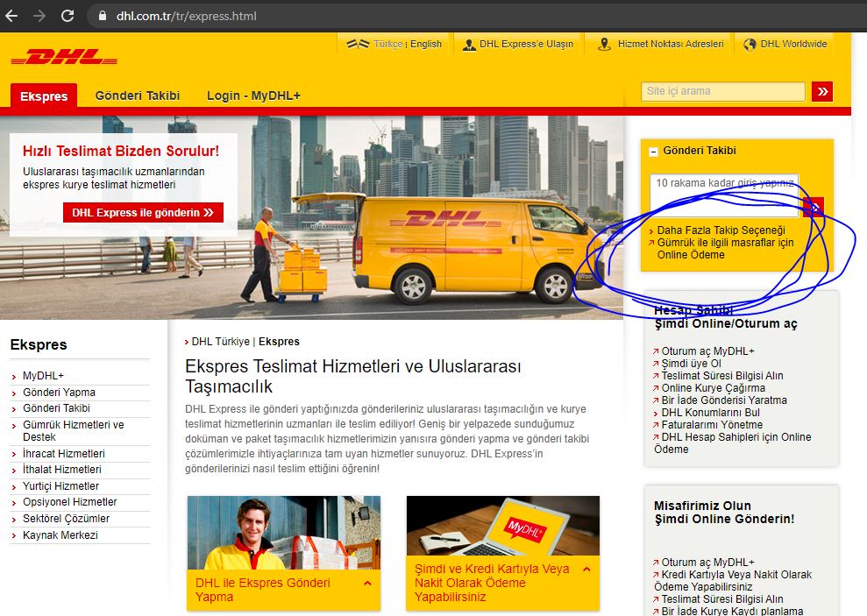Open Kredi Kartıyla Veya Nakit Olarak Ödeme link

click(733, 581)
